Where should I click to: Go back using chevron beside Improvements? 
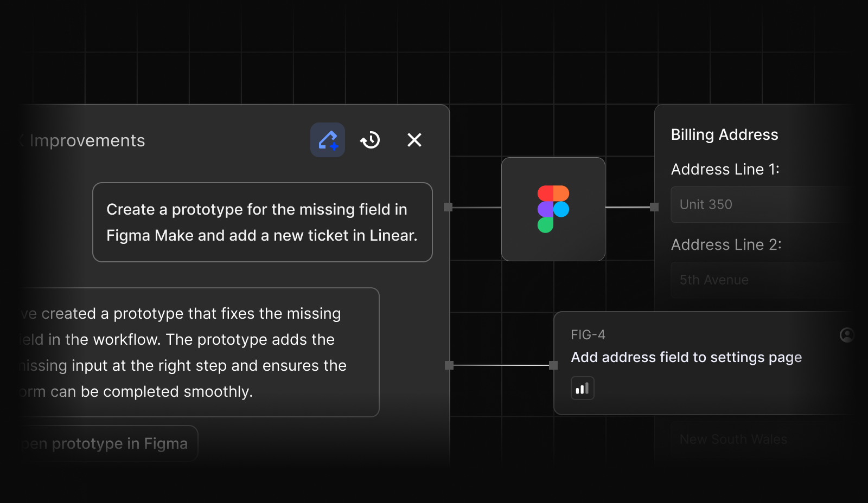(x=21, y=141)
